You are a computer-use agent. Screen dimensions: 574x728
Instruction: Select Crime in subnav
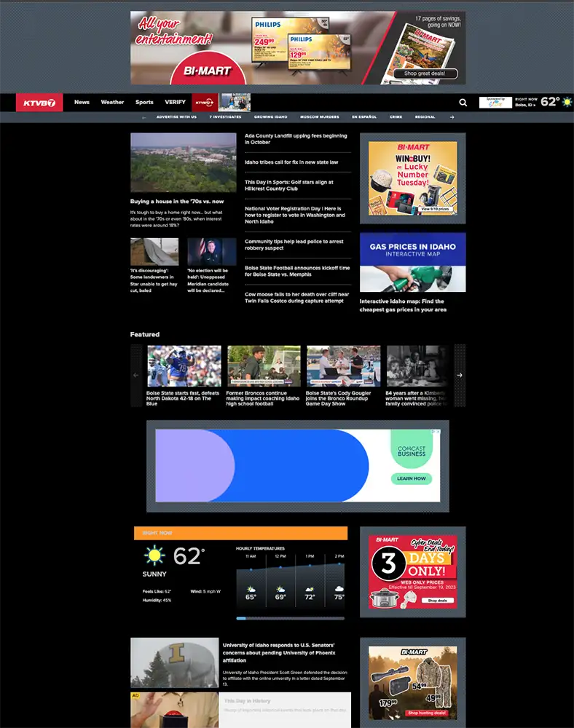[396, 117]
